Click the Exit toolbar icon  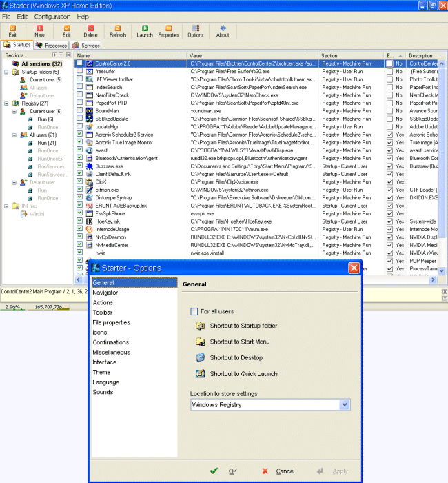tap(12, 28)
